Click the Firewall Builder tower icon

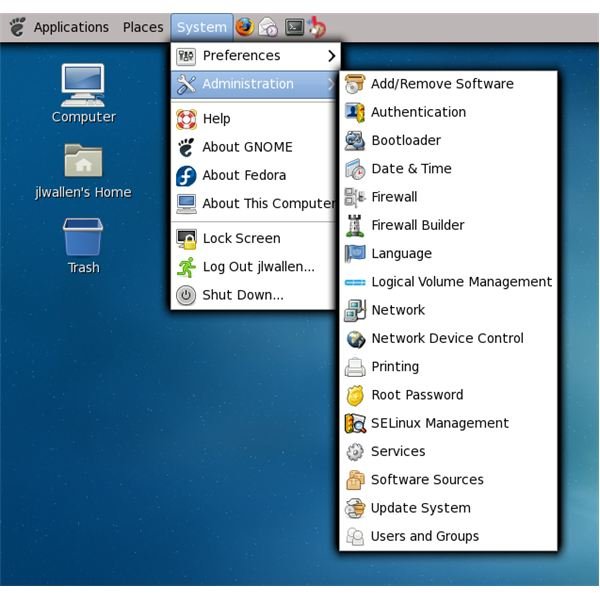[x=355, y=225]
